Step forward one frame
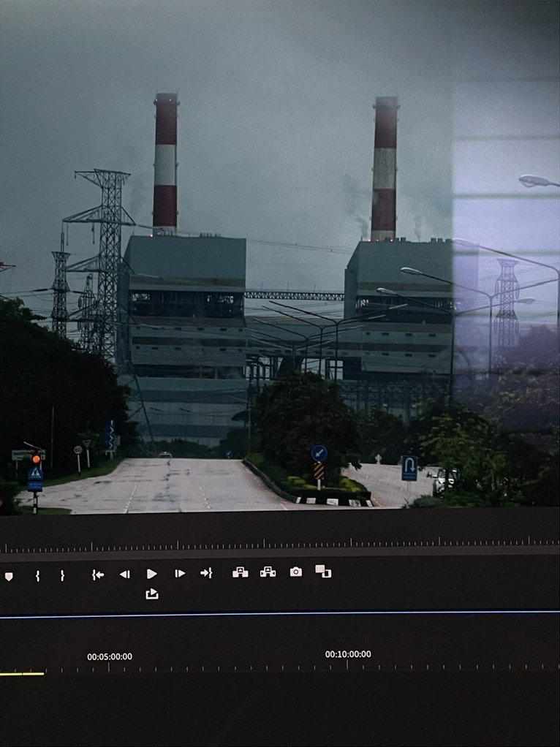The image size is (560, 747). [x=179, y=574]
